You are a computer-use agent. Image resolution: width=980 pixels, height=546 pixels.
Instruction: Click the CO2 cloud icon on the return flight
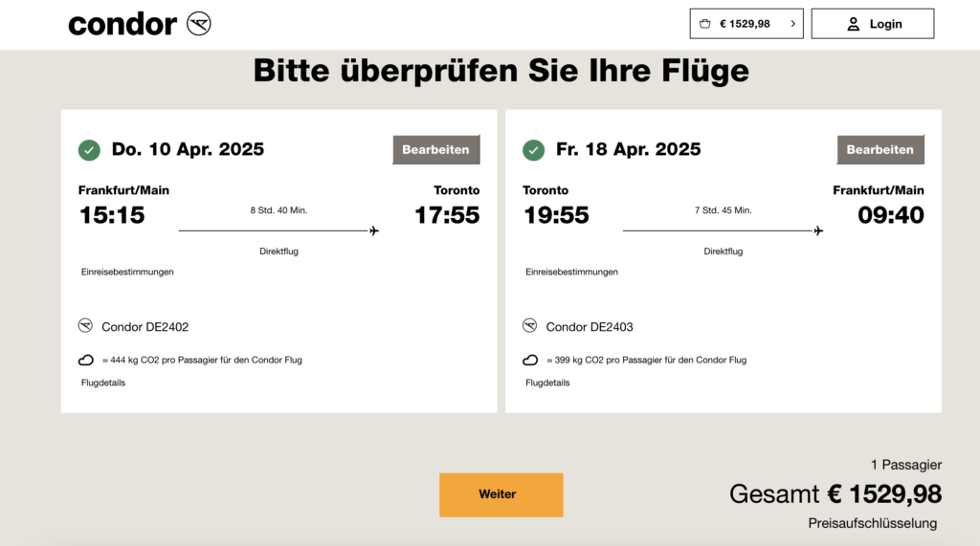pyautogui.click(x=530, y=360)
